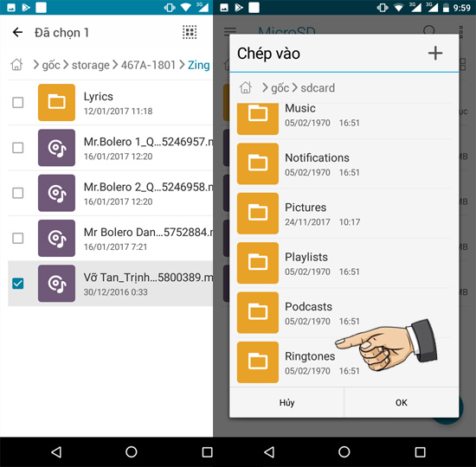Tap left screen Android home button
Viewport: 476px width, 467px height.
click(x=132, y=451)
